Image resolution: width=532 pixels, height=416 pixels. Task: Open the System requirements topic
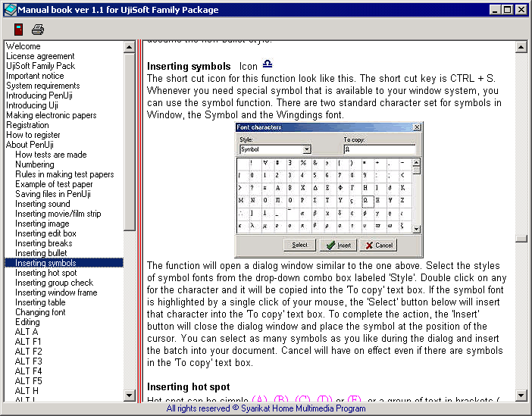[44, 86]
